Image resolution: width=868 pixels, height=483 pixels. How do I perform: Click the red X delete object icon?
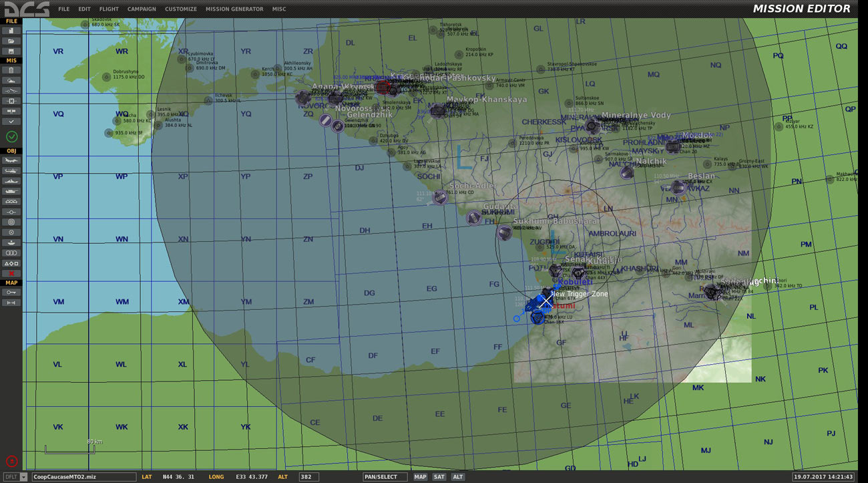[11, 273]
